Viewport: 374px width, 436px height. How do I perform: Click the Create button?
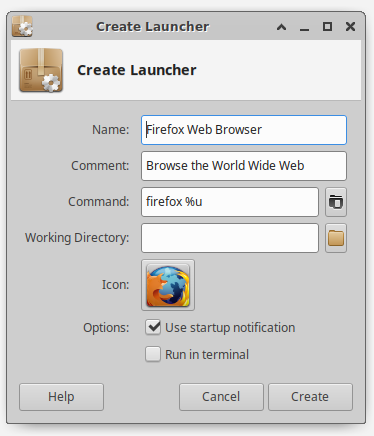310,397
